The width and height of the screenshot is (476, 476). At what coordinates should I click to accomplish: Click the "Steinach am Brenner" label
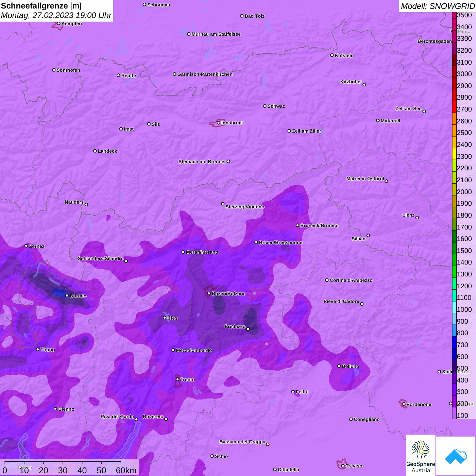tap(202, 161)
